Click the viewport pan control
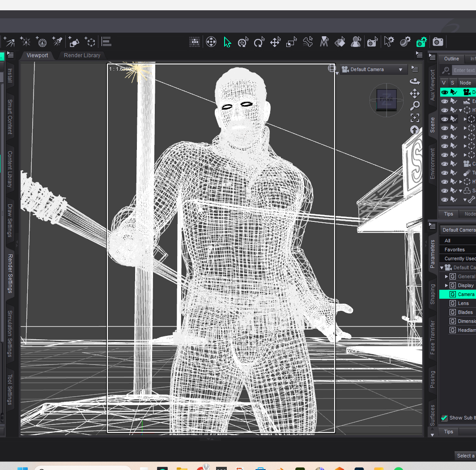This screenshot has height=470, width=476. pos(415,93)
